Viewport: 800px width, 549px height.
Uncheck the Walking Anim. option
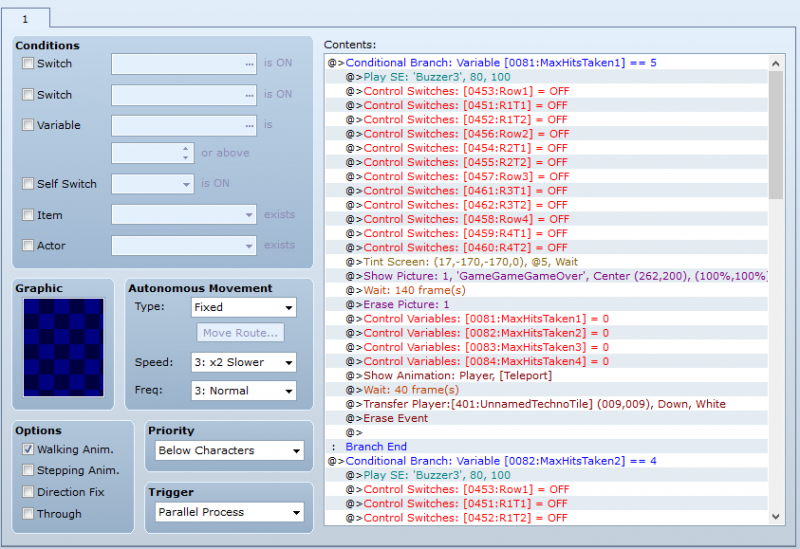click(x=28, y=449)
